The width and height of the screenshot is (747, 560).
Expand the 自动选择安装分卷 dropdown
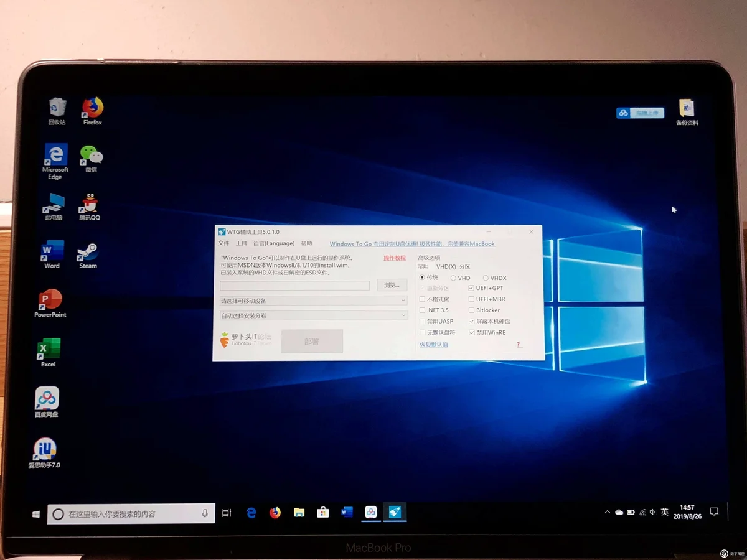(314, 315)
